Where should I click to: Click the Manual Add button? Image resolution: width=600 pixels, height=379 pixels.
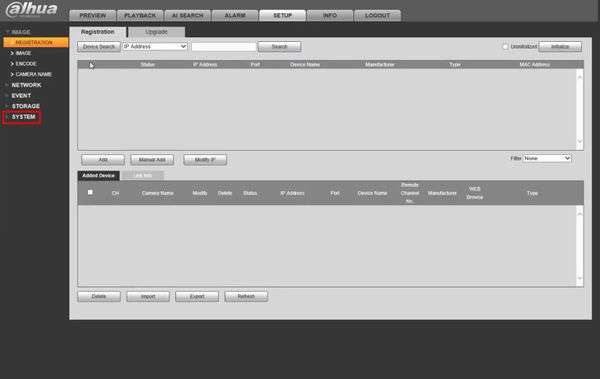(x=152, y=160)
